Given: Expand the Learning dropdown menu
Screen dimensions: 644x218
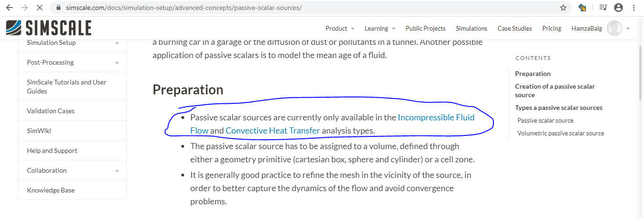Looking at the screenshot, I should click(x=380, y=28).
